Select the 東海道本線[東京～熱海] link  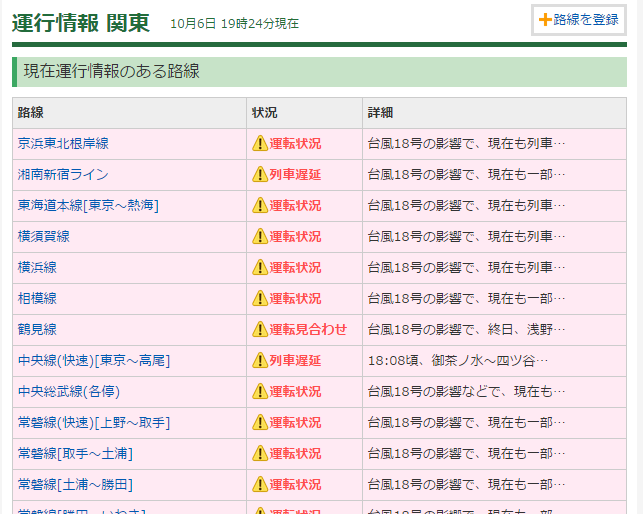(88, 206)
